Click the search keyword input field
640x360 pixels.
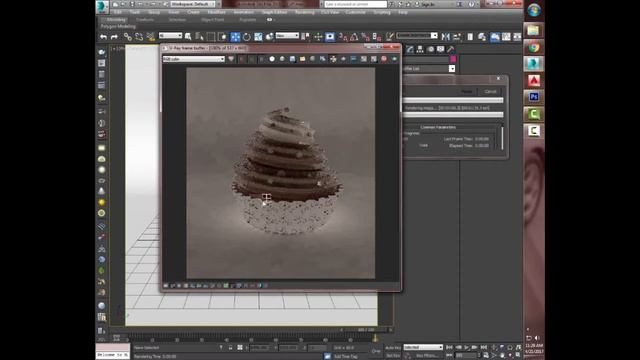356,4
